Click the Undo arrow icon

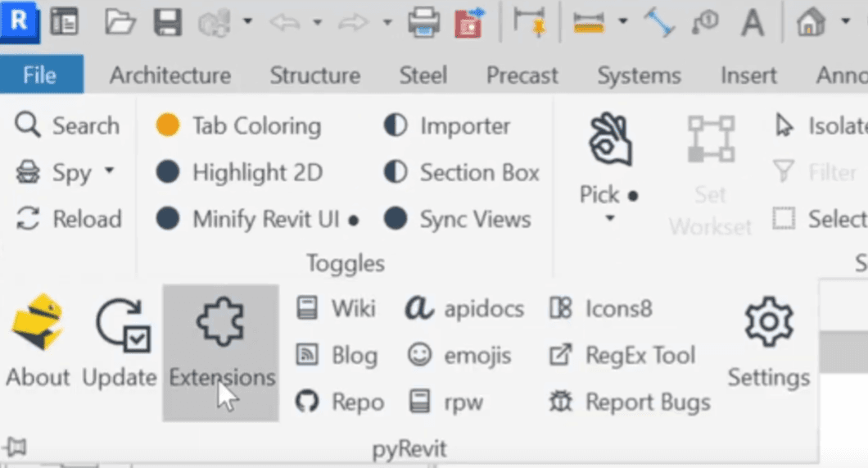coord(284,23)
